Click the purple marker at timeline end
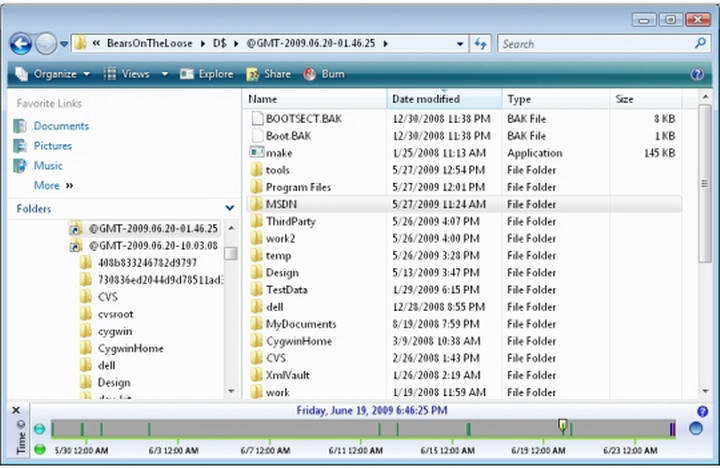 672,429
